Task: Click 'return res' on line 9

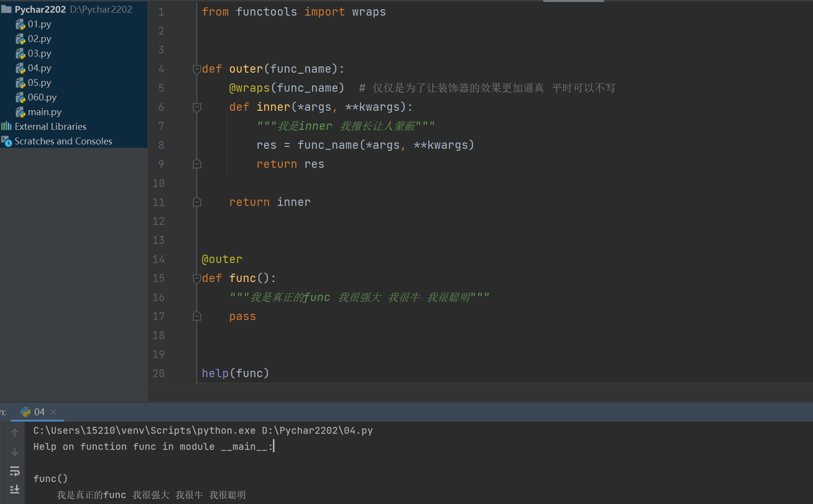Action: [x=291, y=164]
